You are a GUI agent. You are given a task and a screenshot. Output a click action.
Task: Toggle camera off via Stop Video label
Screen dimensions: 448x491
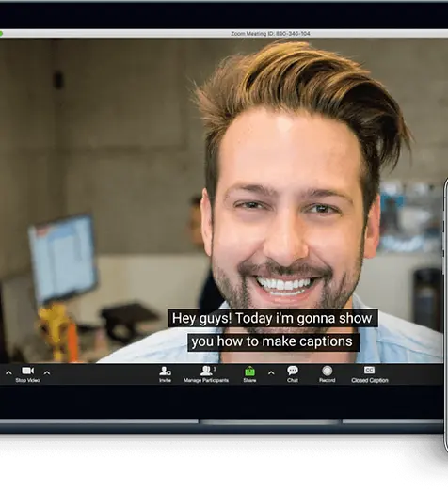[x=27, y=380]
